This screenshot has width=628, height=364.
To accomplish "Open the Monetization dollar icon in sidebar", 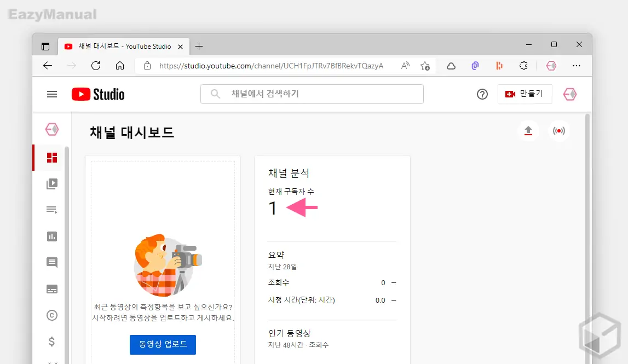I will pos(51,341).
